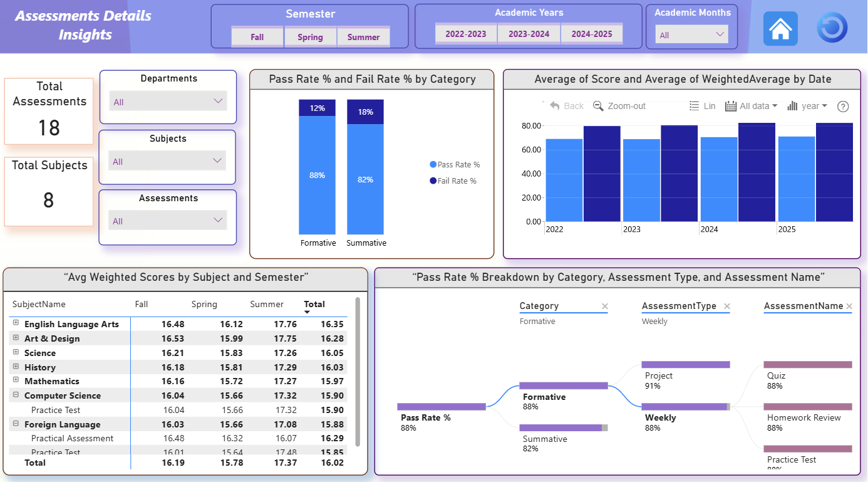Remove the Category level with X
The height and width of the screenshot is (482, 868).
point(605,306)
